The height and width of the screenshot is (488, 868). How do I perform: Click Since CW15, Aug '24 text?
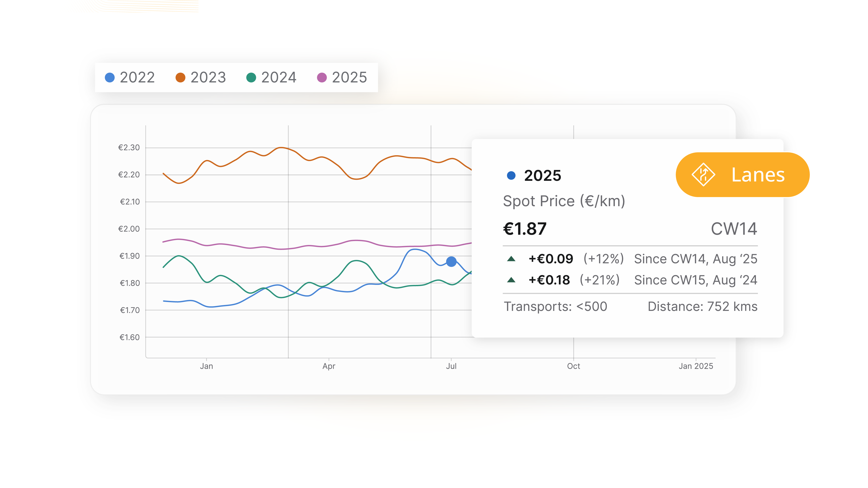(696, 280)
